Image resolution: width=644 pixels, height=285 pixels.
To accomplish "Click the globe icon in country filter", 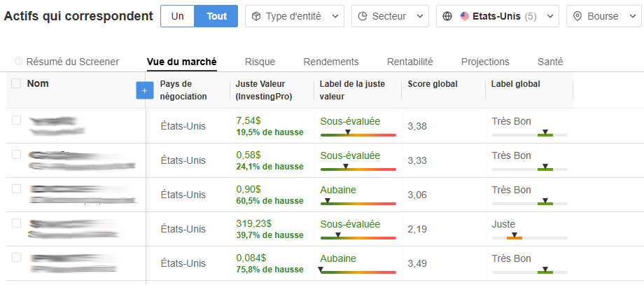I will [x=448, y=16].
